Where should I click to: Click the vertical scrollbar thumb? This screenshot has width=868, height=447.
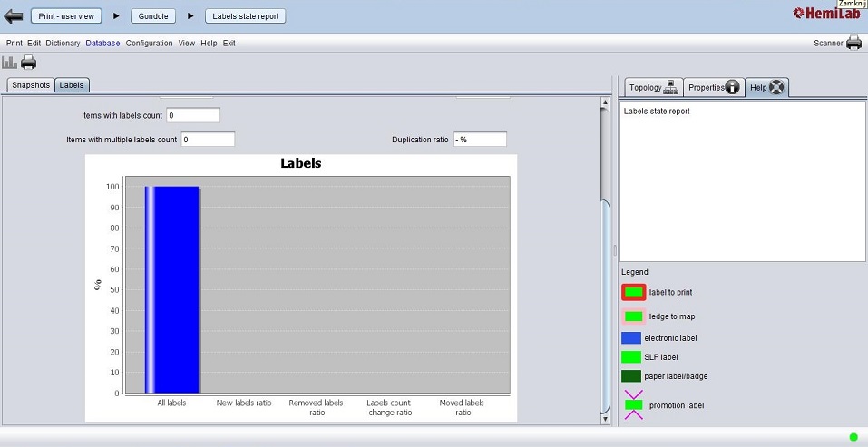(605, 306)
